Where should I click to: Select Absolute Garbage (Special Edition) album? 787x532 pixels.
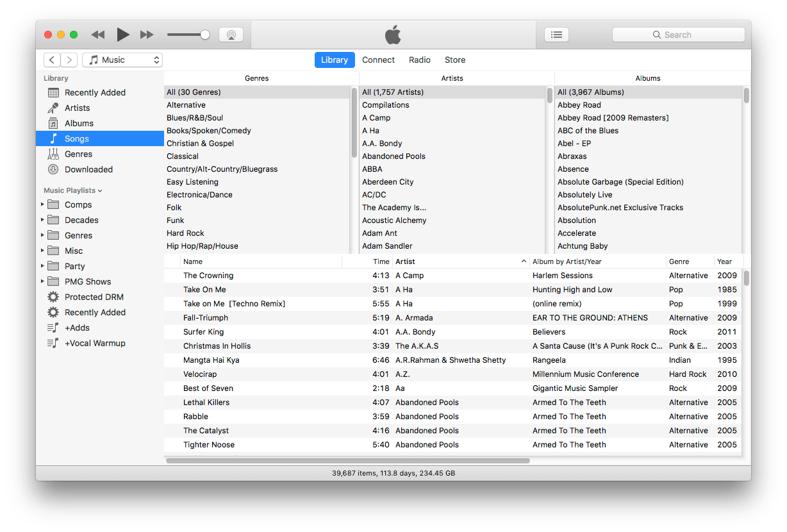click(649, 182)
